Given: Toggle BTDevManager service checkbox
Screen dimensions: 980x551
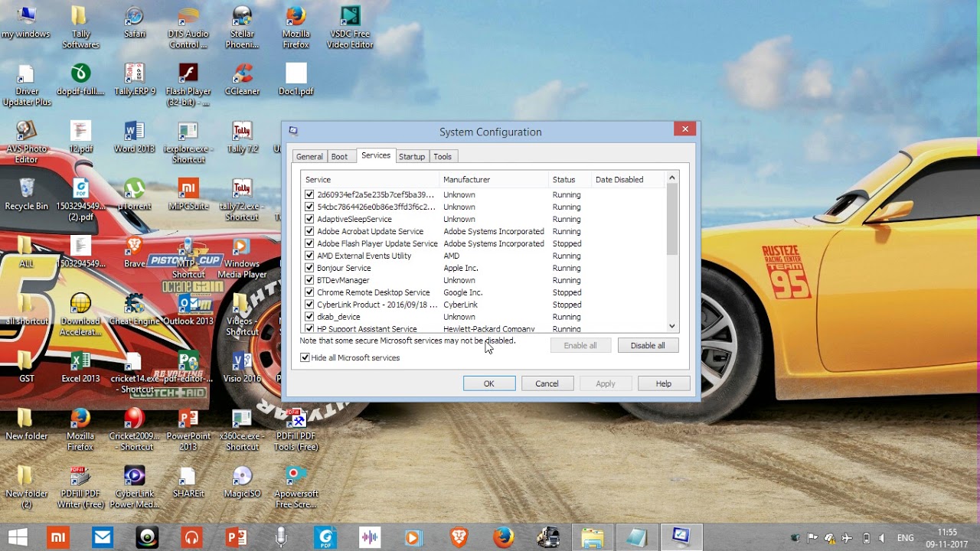Looking at the screenshot, I should (309, 280).
